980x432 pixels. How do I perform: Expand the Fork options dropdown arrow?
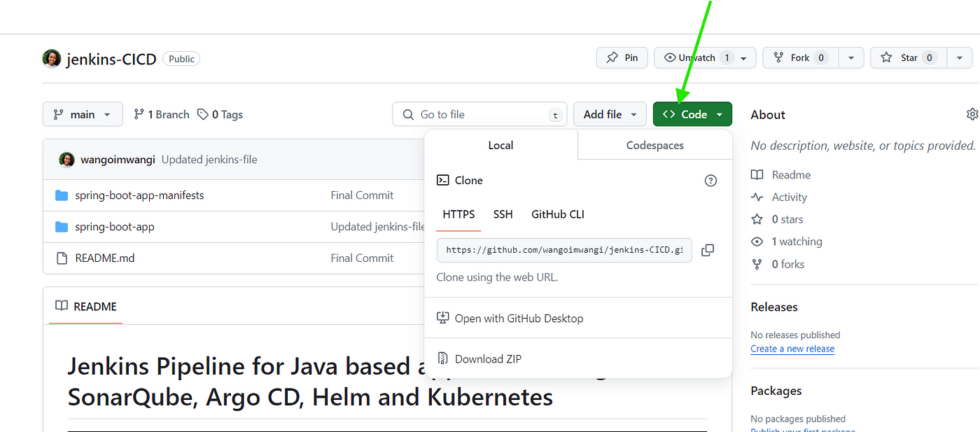851,57
